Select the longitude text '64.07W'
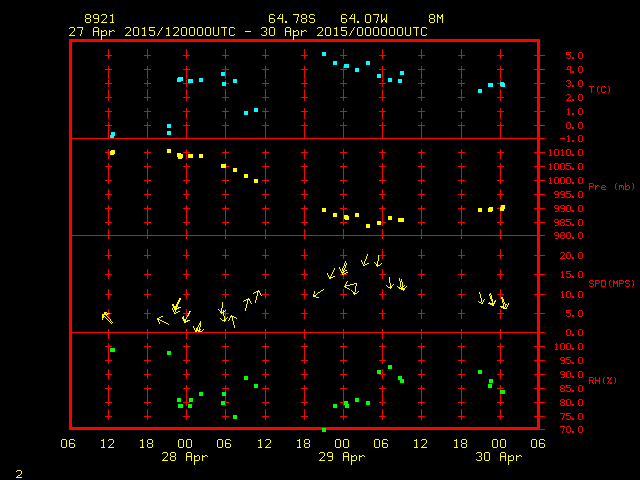The width and height of the screenshot is (640, 480). point(364,19)
